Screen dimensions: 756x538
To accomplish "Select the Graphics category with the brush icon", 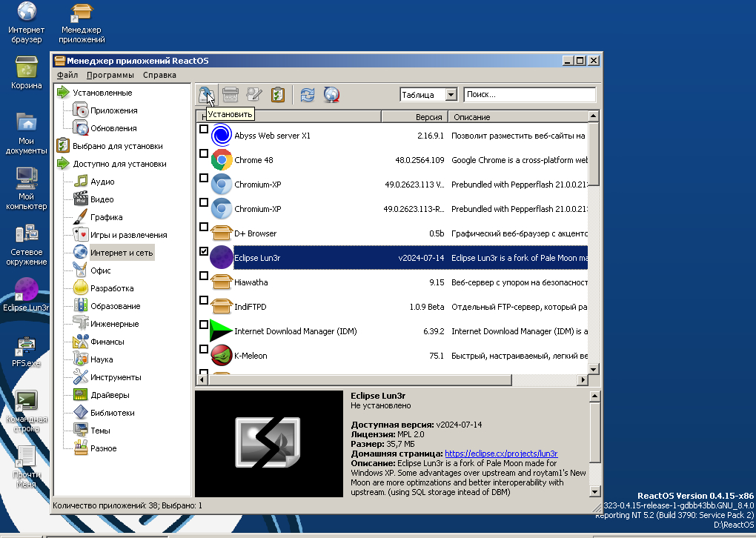I will click(106, 217).
